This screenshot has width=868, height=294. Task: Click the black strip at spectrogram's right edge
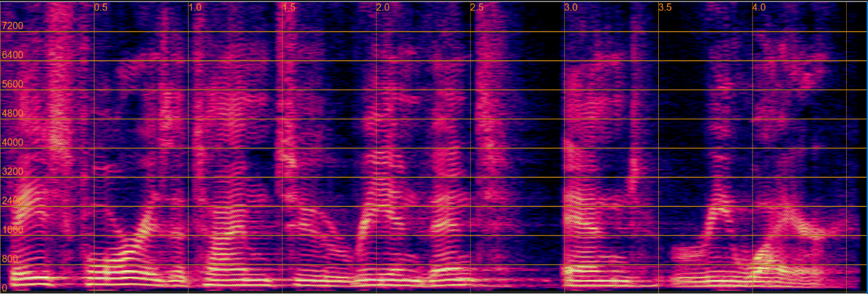[857, 145]
